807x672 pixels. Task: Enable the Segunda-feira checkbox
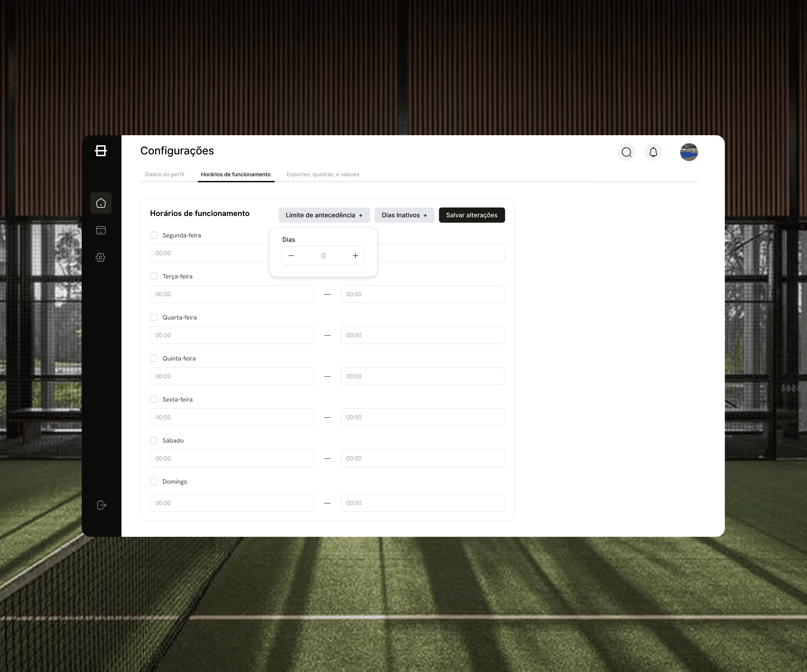coord(154,235)
